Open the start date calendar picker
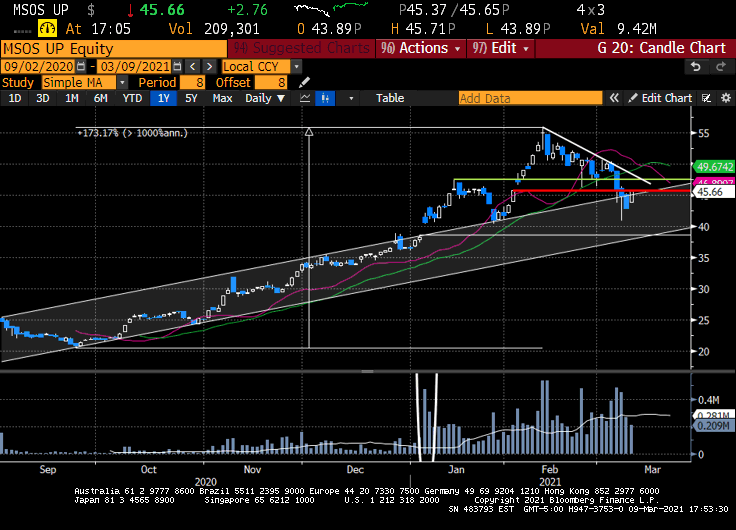This screenshot has height=530, width=736. (x=81, y=66)
